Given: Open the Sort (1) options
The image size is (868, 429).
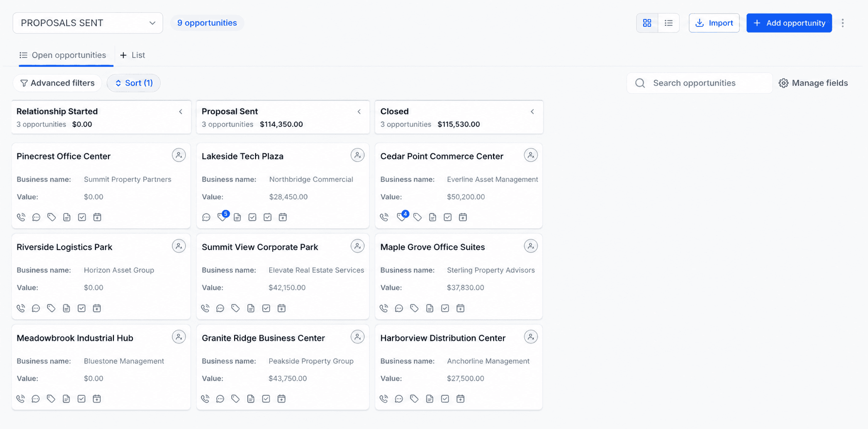Looking at the screenshot, I should (x=134, y=83).
